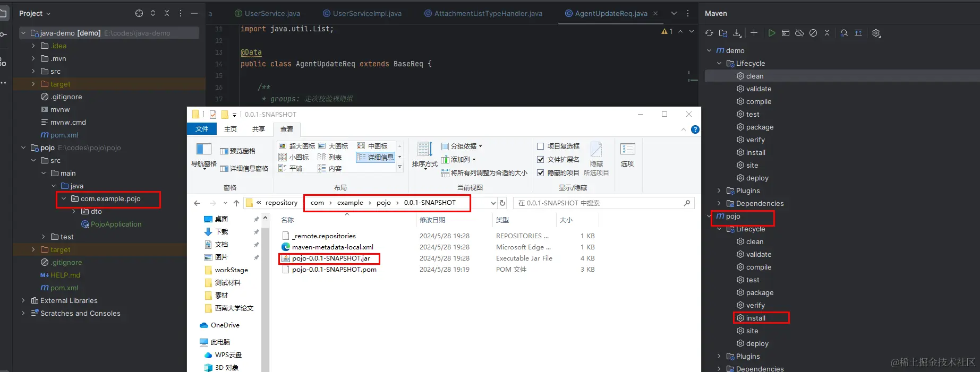980x372 pixels.
Task: Open AttachmentListTypeHandler.java editor tab
Action: click(x=483, y=13)
